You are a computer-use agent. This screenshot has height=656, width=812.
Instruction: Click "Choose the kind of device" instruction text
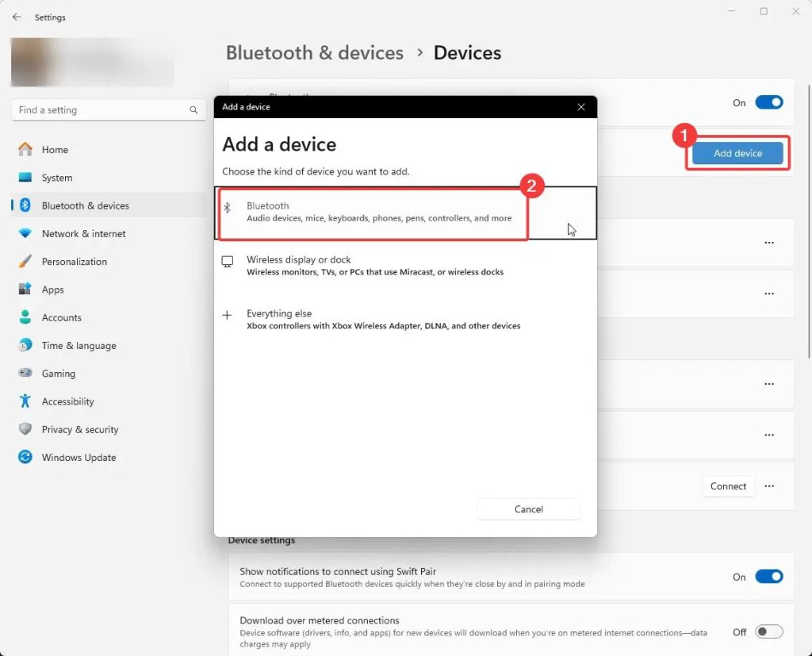[x=316, y=171]
